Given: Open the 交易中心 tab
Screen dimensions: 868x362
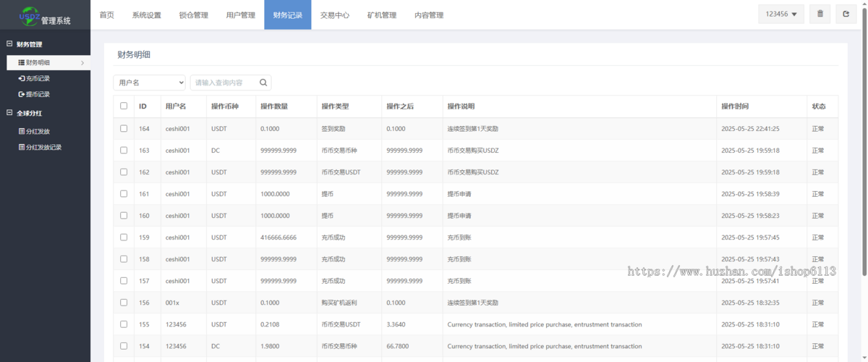Looking at the screenshot, I should pyautogui.click(x=335, y=14).
